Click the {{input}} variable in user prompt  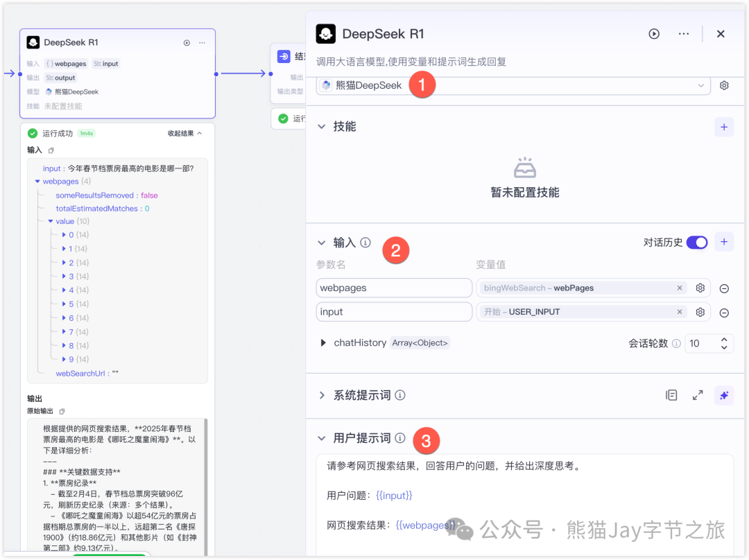coord(394,496)
